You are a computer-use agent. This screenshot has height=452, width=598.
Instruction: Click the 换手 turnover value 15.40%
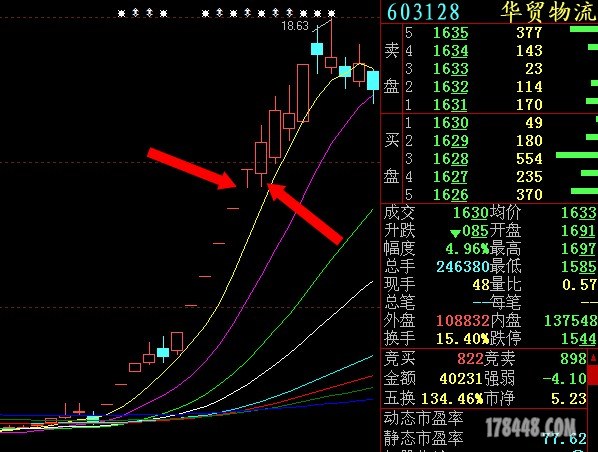(x=462, y=338)
